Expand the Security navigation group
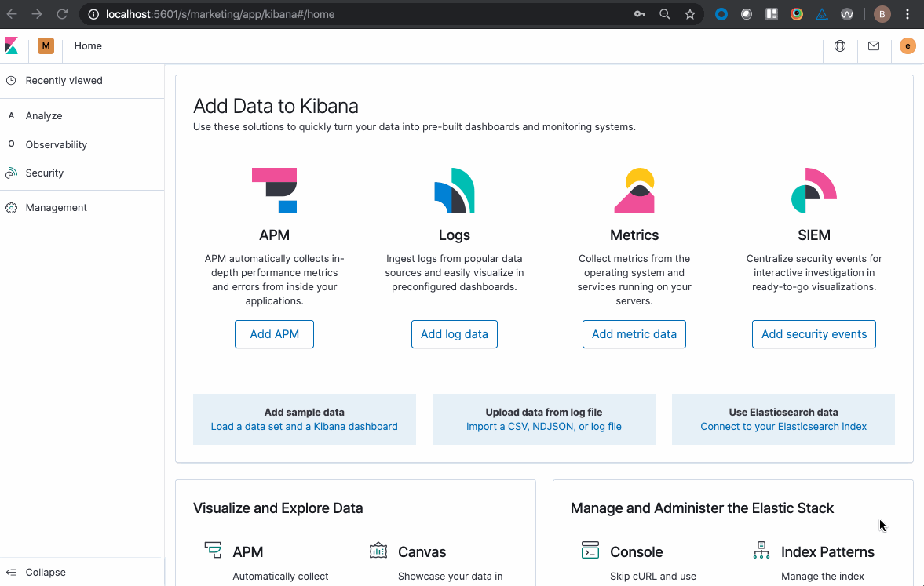 (x=82, y=173)
